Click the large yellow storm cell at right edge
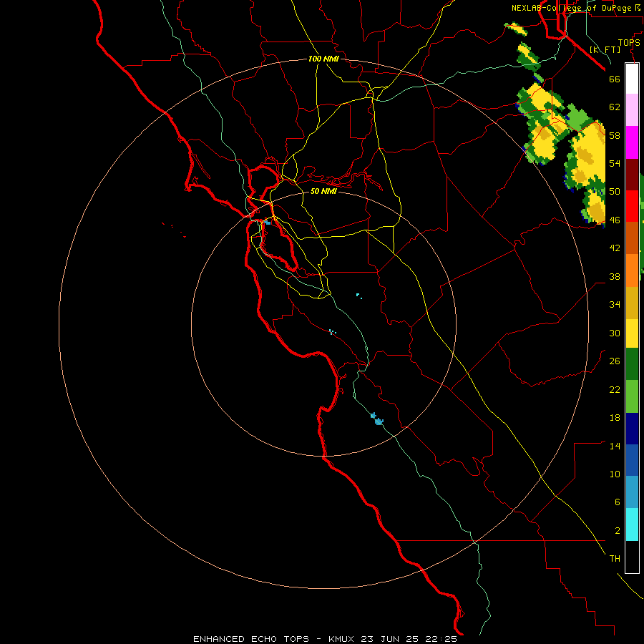This screenshot has width=644, height=644. (588, 154)
